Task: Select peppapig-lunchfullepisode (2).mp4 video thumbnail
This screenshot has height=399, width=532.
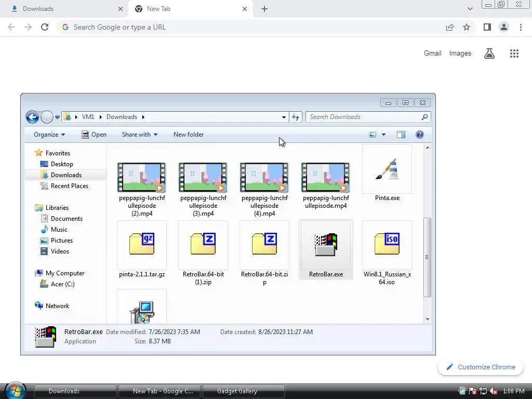Action: [x=142, y=178]
